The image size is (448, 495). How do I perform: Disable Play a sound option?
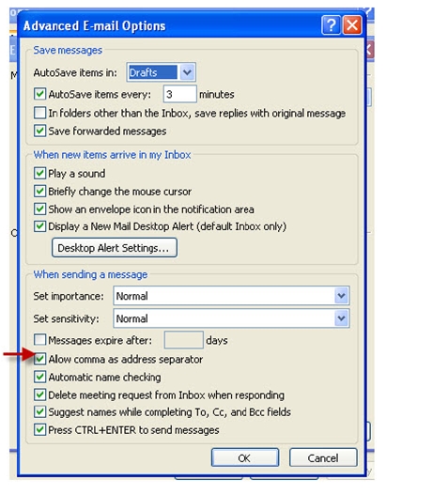39,174
